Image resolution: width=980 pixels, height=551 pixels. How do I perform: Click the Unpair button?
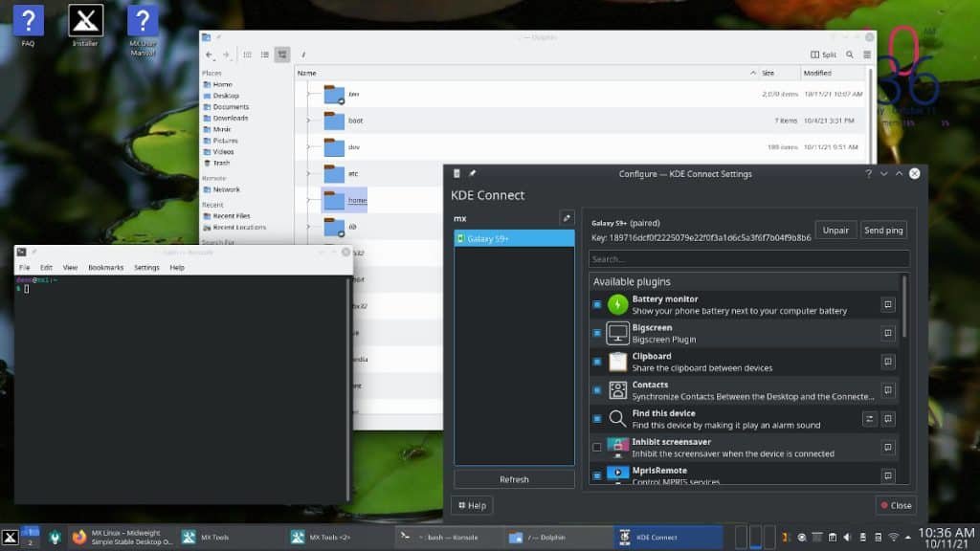(x=835, y=230)
